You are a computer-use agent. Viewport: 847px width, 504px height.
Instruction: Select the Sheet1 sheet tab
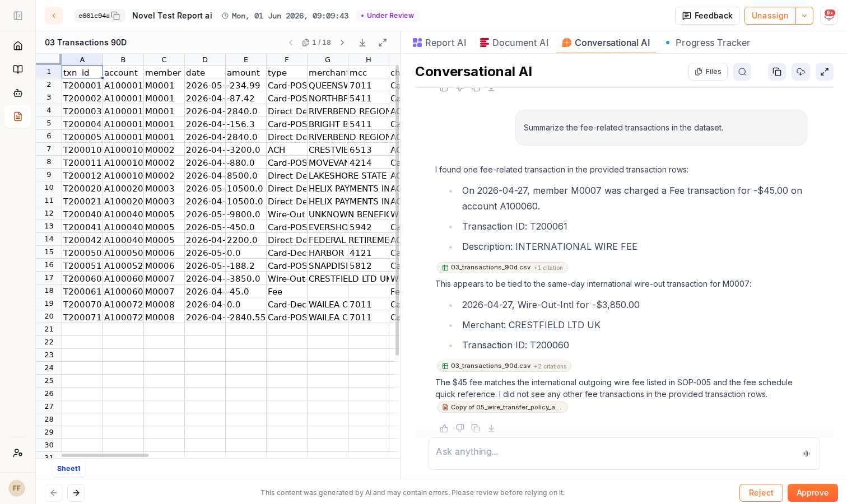(x=69, y=469)
